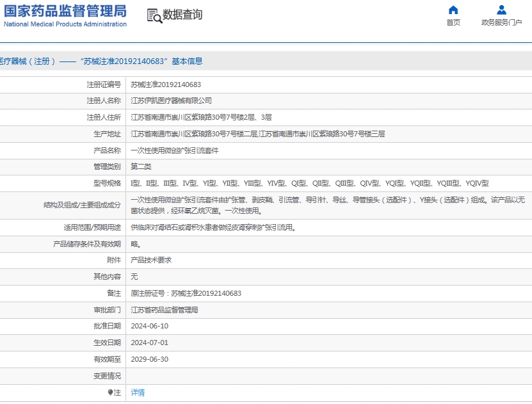Image resolution: width=532 pixels, height=404 pixels.
Task: Click the 数据查询 search document icon
Action: (x=154, y=15)
